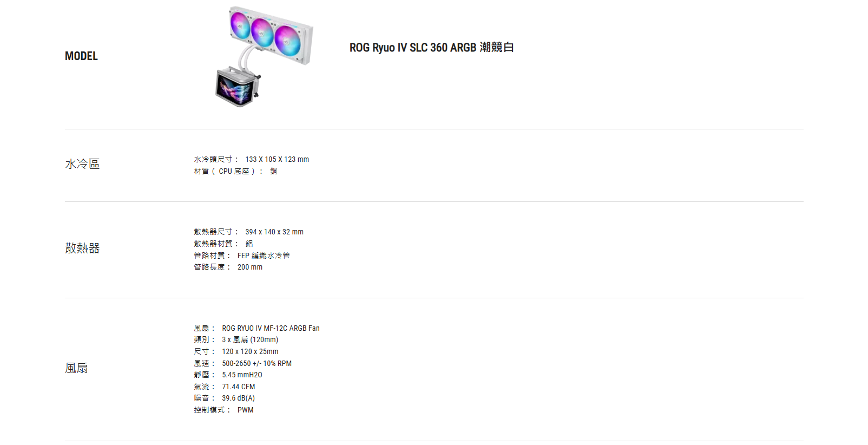The height and width of the screenshot is (445, 868).
Task: Click the 5.45 mmH2O static pressure value
Action: click(x=242, y=375)
